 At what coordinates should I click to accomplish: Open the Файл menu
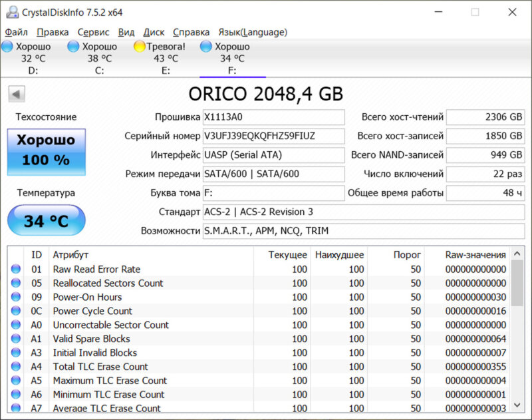click(16, 32)
